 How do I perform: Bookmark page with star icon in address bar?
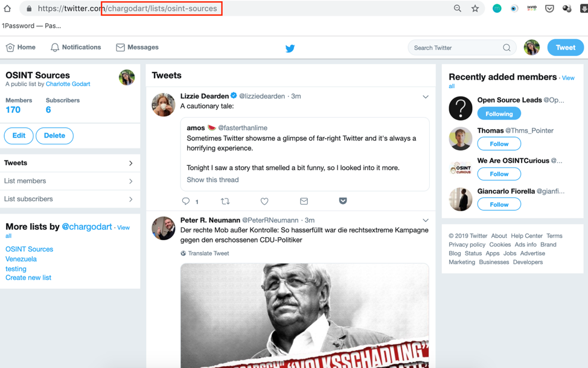(x=475, y=8)
